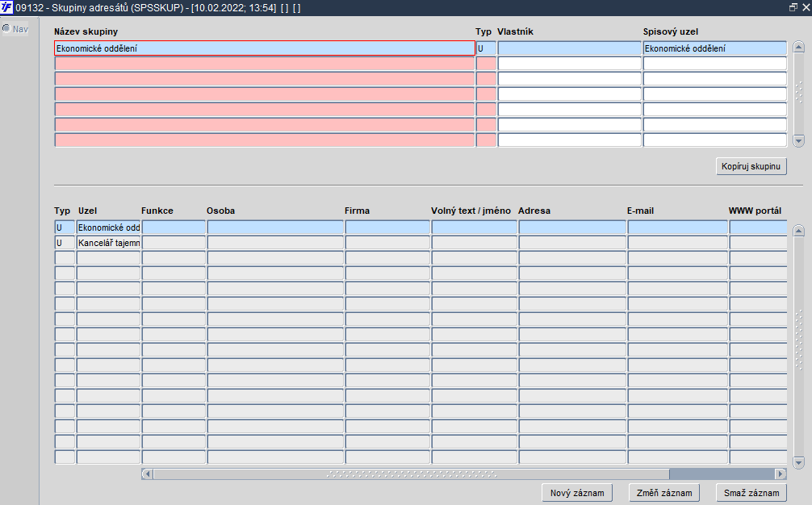Click the Osoba cell in Ekonomické odd row
The image size is (812, 505).
click(275, 227)
